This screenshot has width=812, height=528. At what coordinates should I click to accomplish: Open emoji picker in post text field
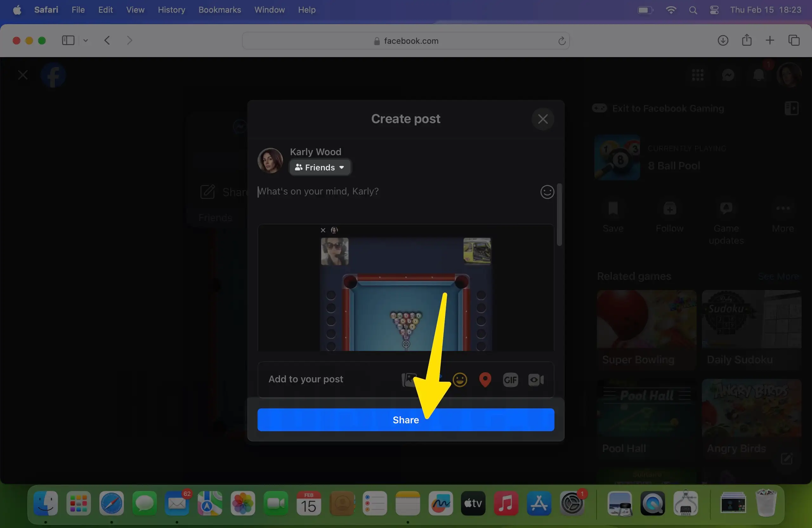tap(547, 192)
